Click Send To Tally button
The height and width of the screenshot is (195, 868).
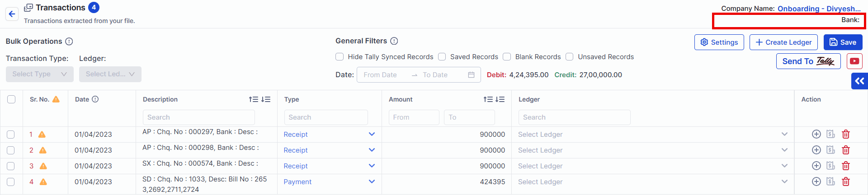[809, 61]
